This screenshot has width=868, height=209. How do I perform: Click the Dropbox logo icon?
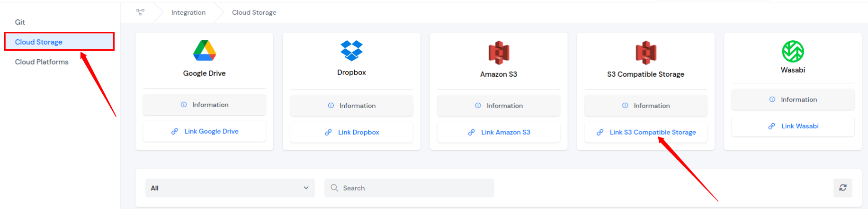[351, 51]
